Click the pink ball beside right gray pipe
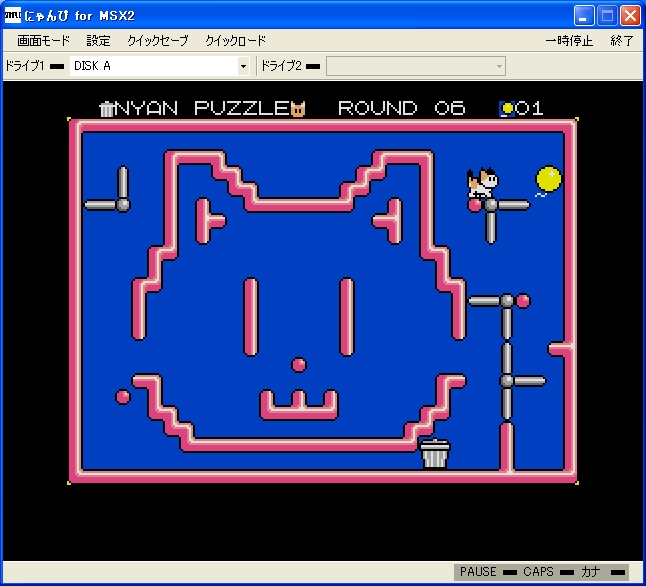 (x=523, y=301)
